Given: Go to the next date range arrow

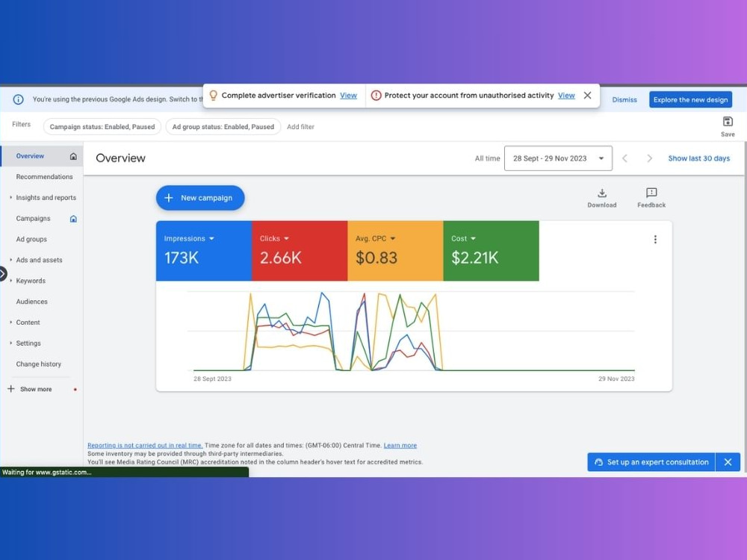Looking at the screenshot, I should point(649,158).
